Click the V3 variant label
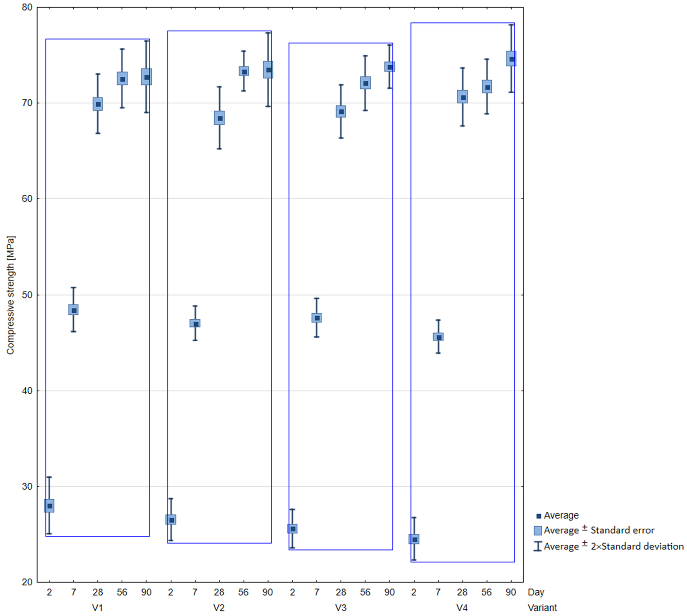 [x=341, y=608]
